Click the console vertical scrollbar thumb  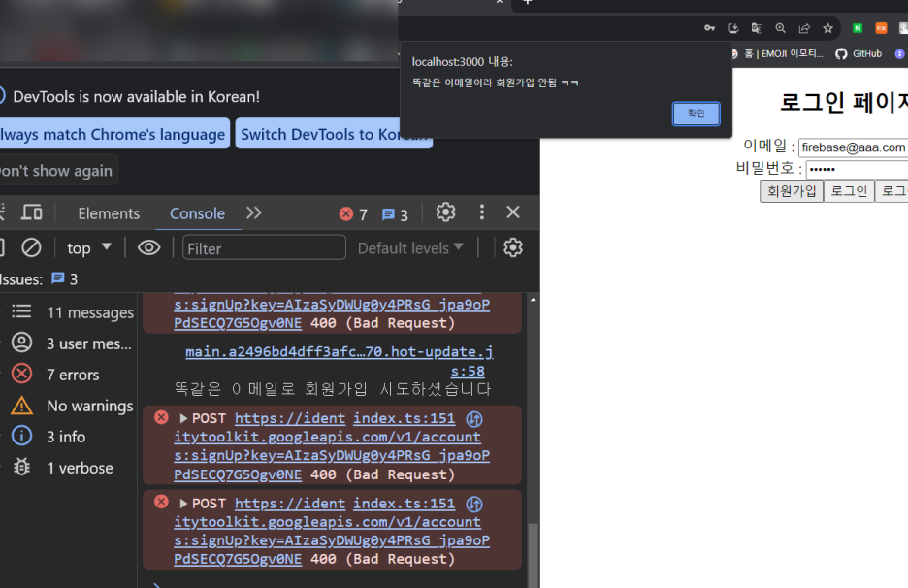click(533, 555)
